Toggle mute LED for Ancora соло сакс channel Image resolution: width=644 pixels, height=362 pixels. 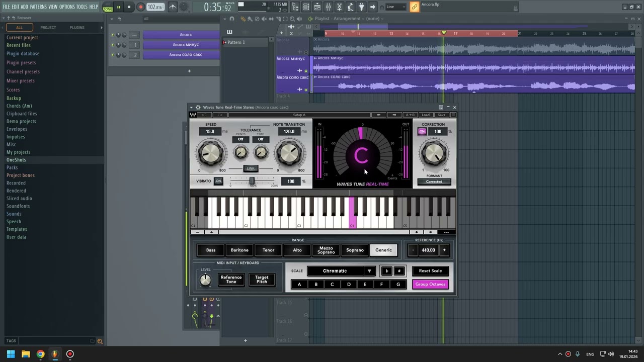(113, 55)
